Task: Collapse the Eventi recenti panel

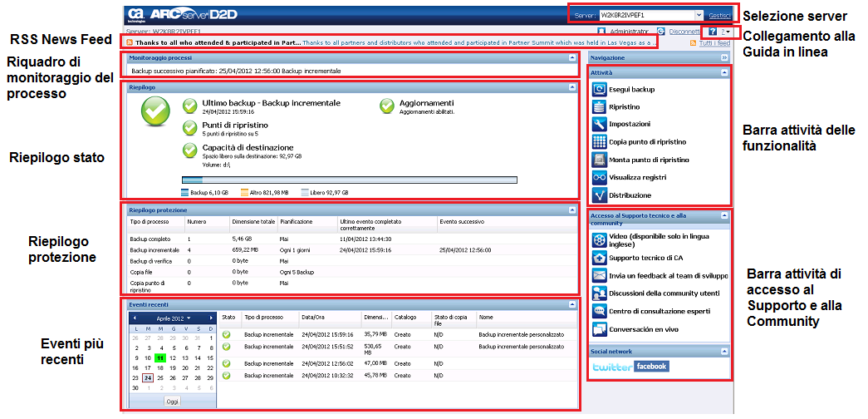Action: (572, 305)
